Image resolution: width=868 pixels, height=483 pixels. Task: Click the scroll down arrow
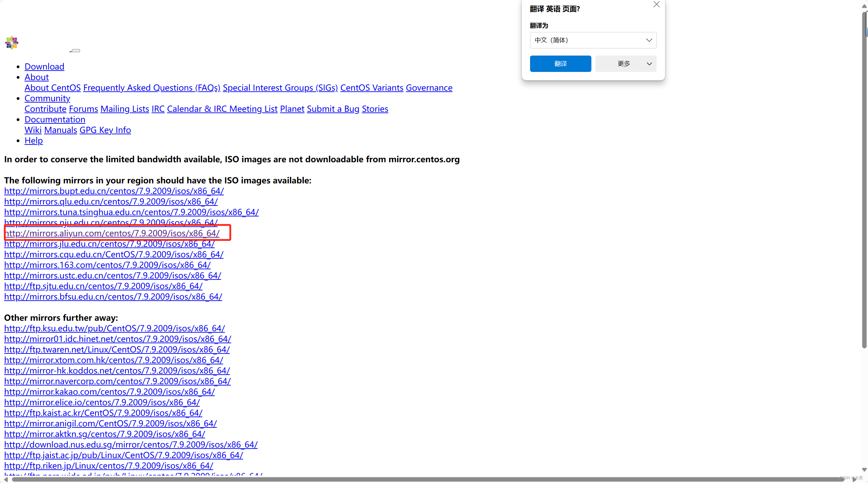pyautogui.click(x=864, y=470)
